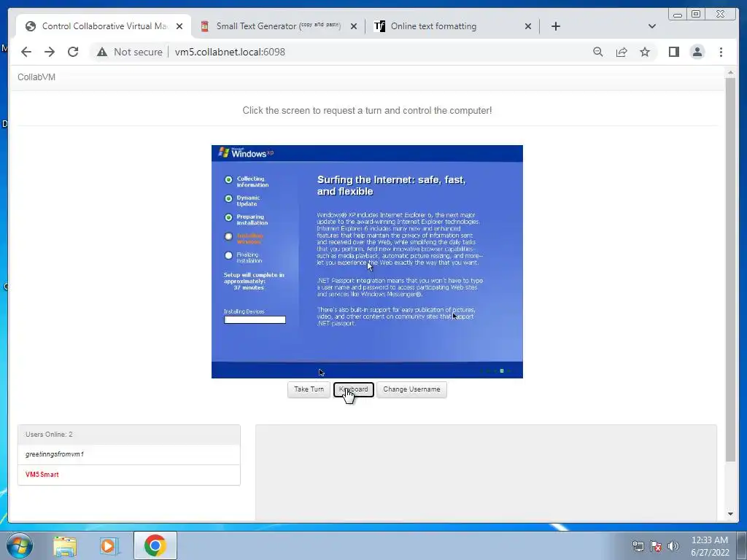Image resolution: width=747 pixels, height=560 pixels.
Task: Switch to the Online text formatting tab
Action: (x=452, y=26)
